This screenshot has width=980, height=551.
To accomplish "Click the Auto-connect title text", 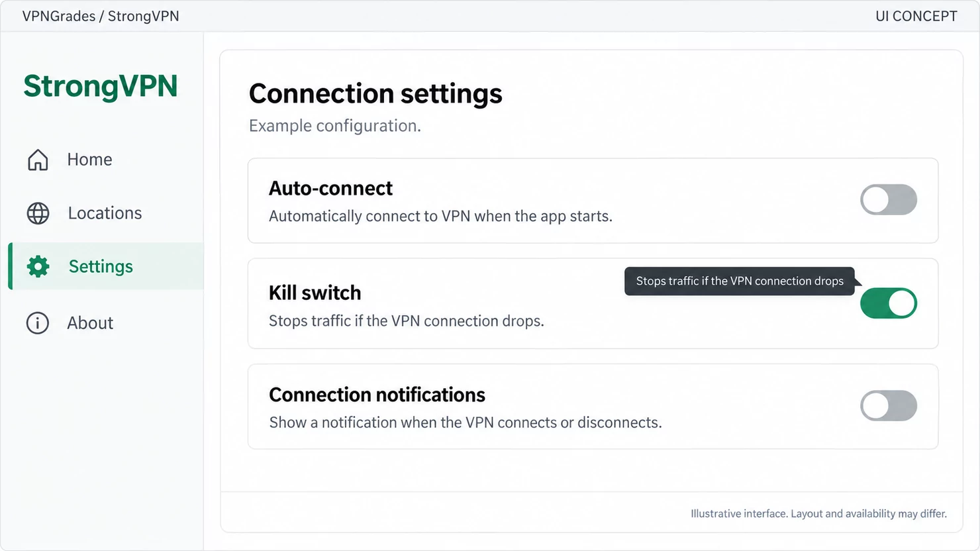I will (x=330, y=188).
